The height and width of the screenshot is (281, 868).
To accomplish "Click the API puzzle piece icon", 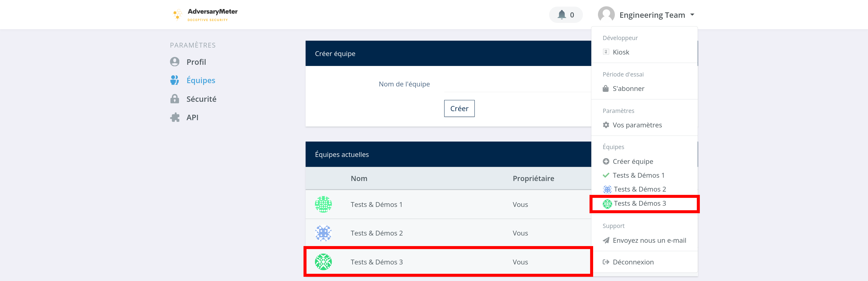I will click(x=175, y=117).
